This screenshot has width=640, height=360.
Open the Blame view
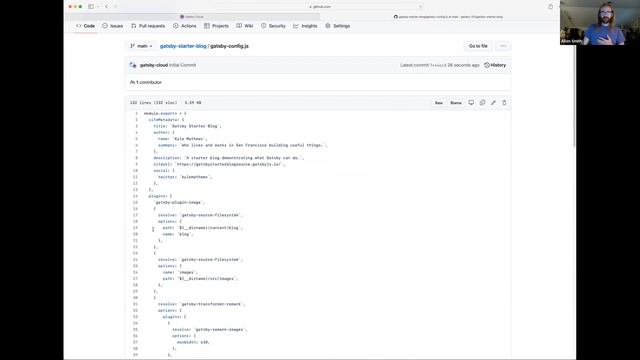click(x=456, y=103)
